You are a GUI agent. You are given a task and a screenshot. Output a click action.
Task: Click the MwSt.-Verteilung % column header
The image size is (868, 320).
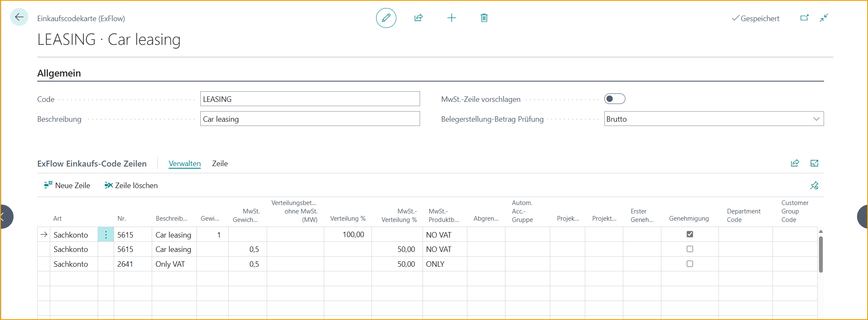point(399,215)
